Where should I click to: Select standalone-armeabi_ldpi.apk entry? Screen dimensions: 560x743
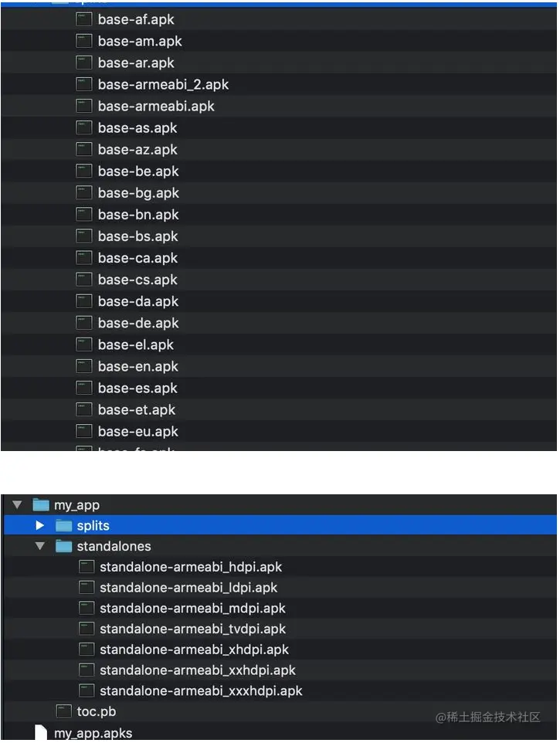pyautogui.click(x=188, y=588)
